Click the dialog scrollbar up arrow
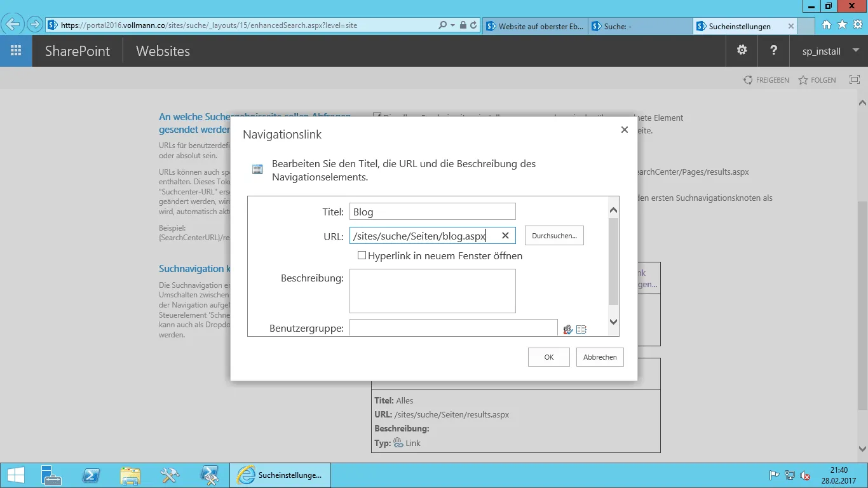This screenshot has width=868, height=488. click(x=613, y=210)
